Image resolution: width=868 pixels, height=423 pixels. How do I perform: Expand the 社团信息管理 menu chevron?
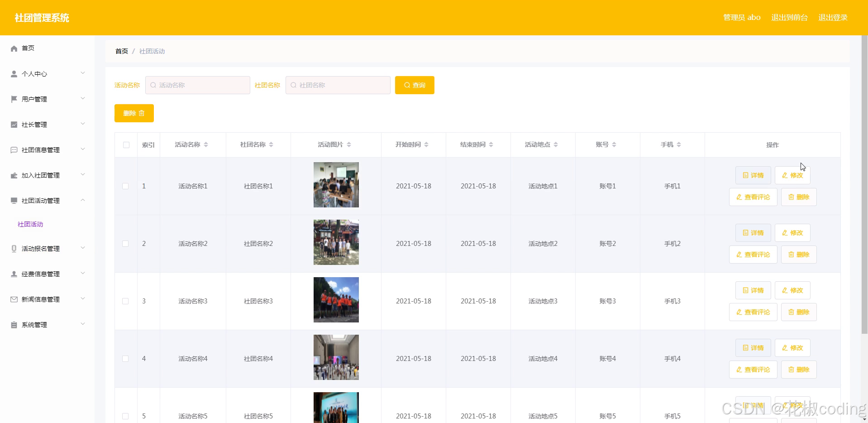click(83, 149)
